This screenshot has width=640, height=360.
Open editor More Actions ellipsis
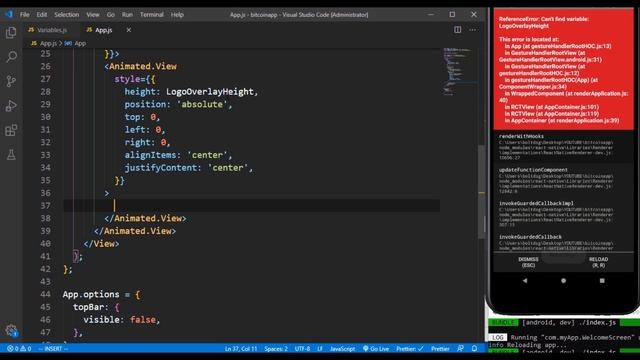point(472,30)
